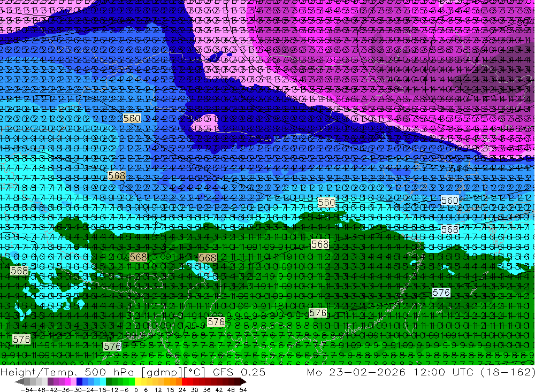
Task: Click the '24' label on the color scale
Action: [x=182, y=390]
